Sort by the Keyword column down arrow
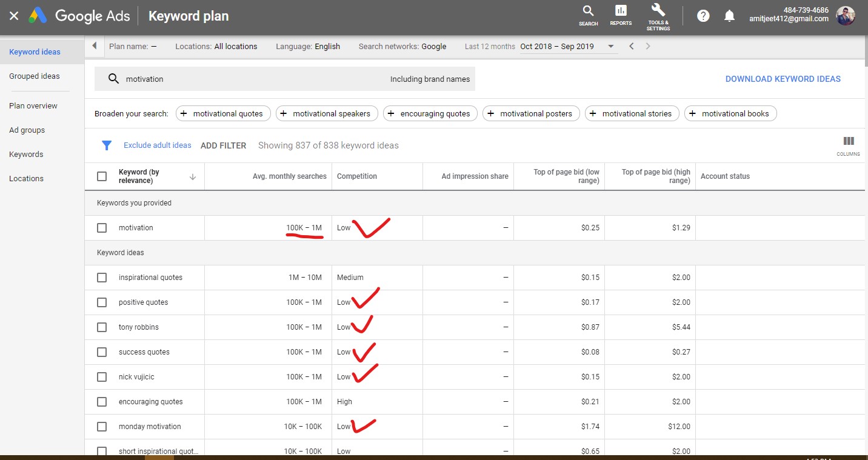Viewport: 868px width, 460px height. 193,177
